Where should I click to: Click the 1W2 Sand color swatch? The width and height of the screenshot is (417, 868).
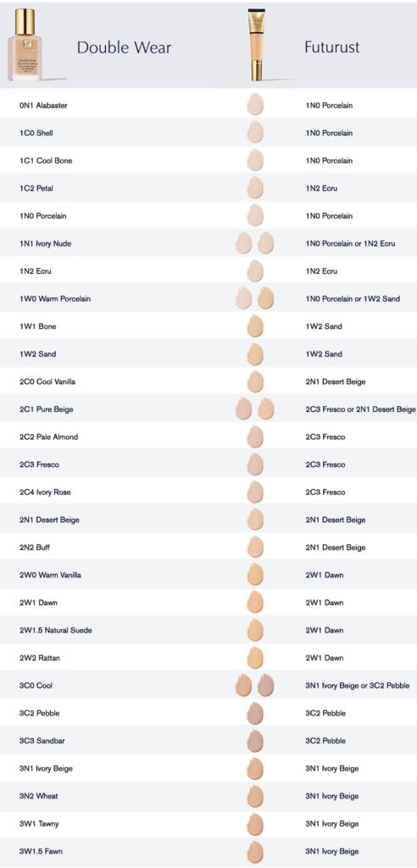click(x=255, y=353)
